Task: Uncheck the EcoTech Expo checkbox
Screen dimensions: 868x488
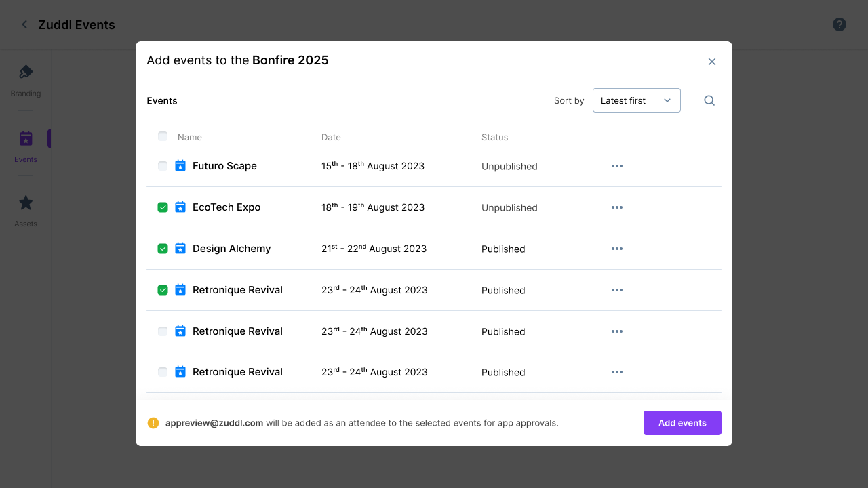Action: coord(163,207)
